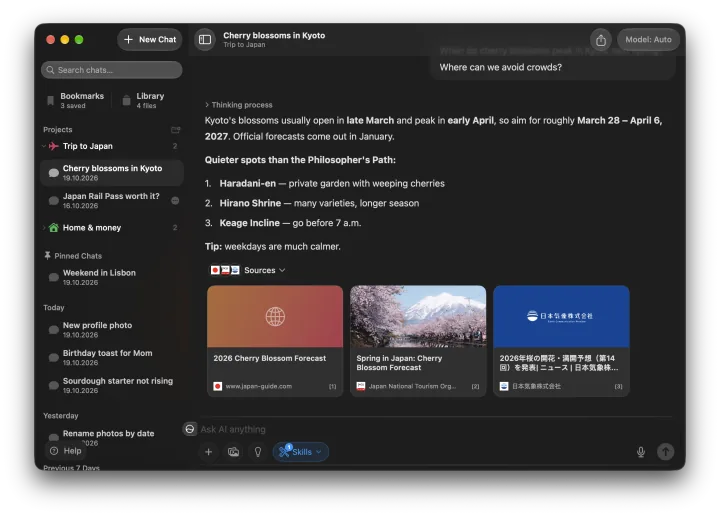Open Library with 4 files
The width and height of the screenshot is (720, 516).
click(144, 100)
